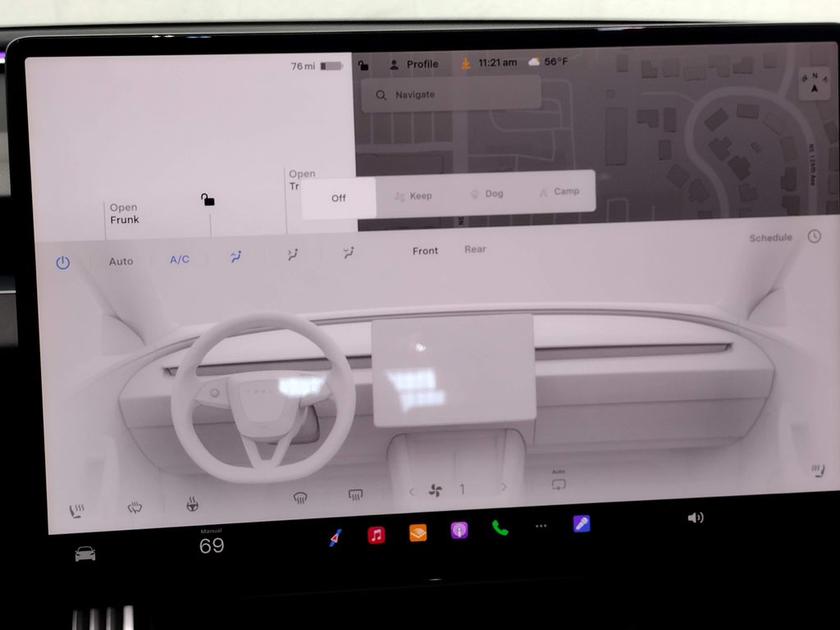The width and height of the screenshot is (840, 630).
Task: Open the Phone app icon
Action: click(x=499, y=531)
